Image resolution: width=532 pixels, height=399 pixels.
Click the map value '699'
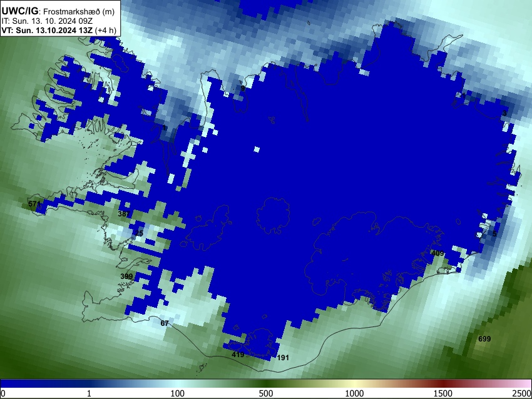pyautogui.click(x=484, y=339)
